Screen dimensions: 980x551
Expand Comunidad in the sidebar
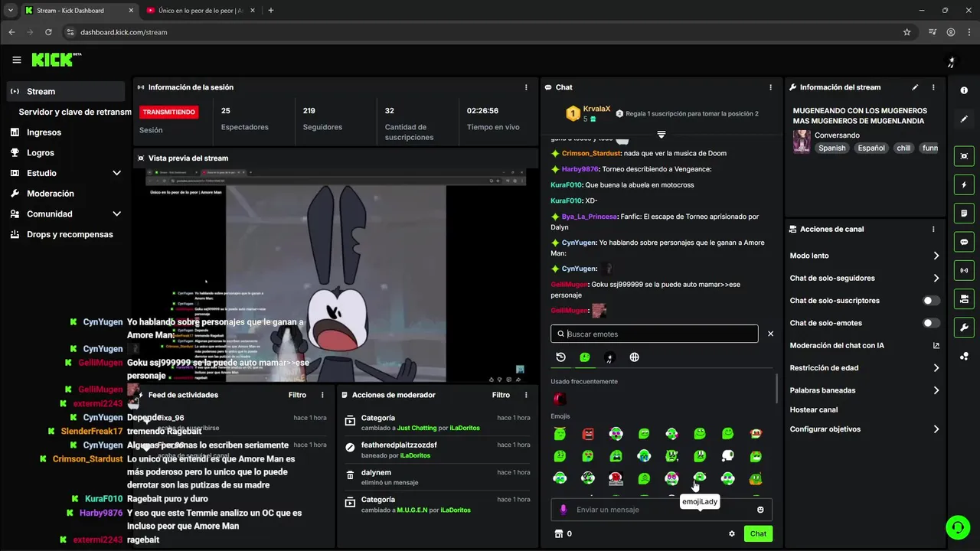(x=116, y=214)
